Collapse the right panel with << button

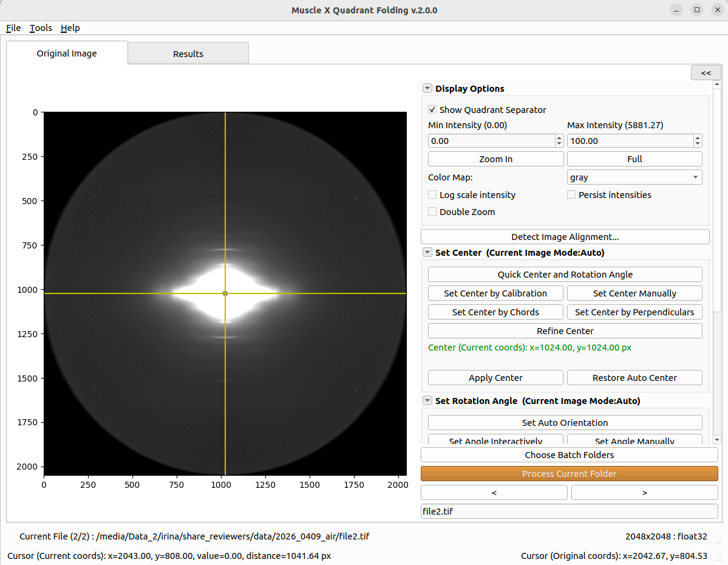[x=706, y=73]
